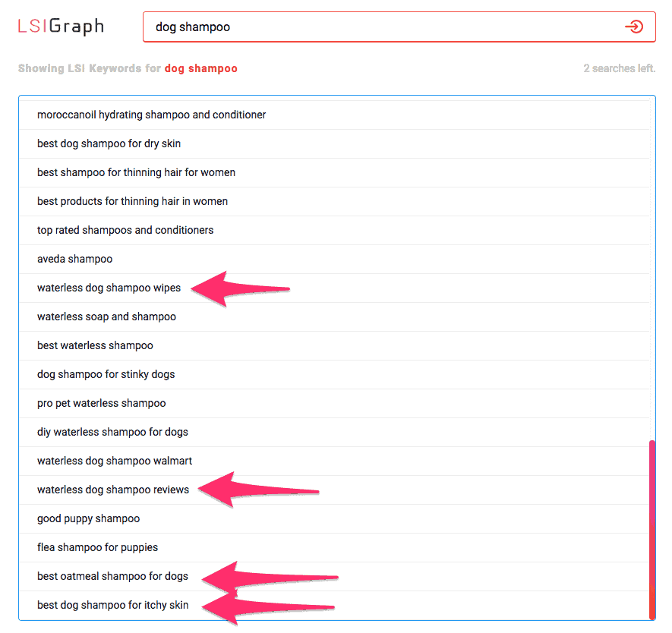The image size is (672, 633).
Task: Click 'best shampoo for thinning hair for women'
Action: (x=136, y=172)
